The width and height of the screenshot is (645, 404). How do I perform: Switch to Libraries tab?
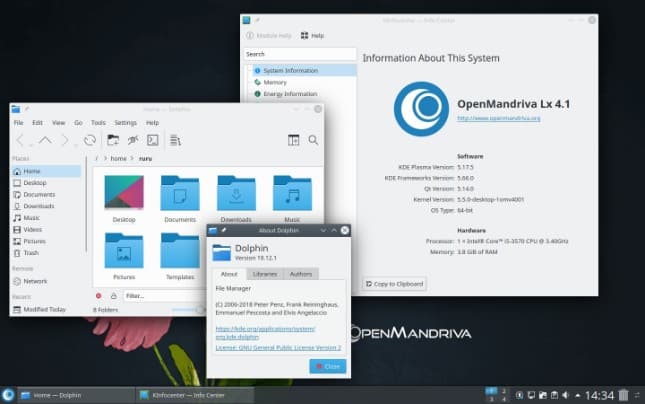coord(265,274)
